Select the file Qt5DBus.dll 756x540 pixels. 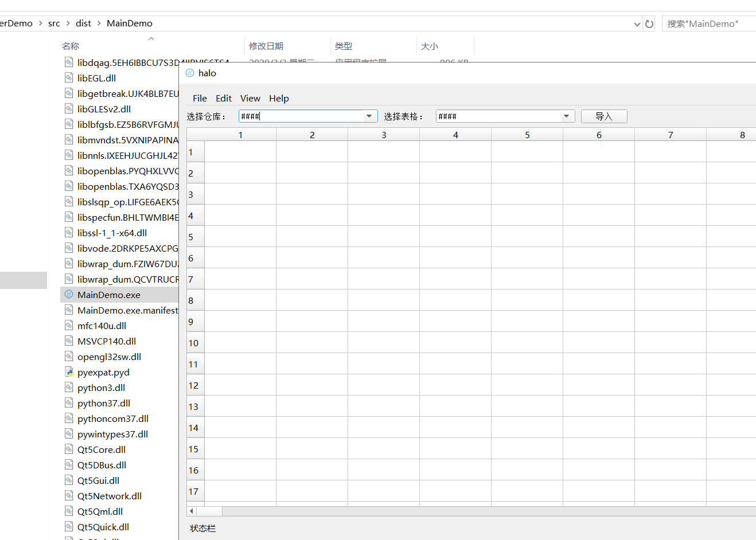tap(102, 465)
